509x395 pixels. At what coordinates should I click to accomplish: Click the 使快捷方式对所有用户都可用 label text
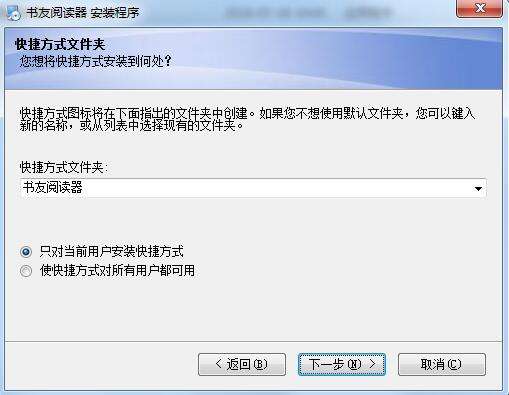[117, 270]
